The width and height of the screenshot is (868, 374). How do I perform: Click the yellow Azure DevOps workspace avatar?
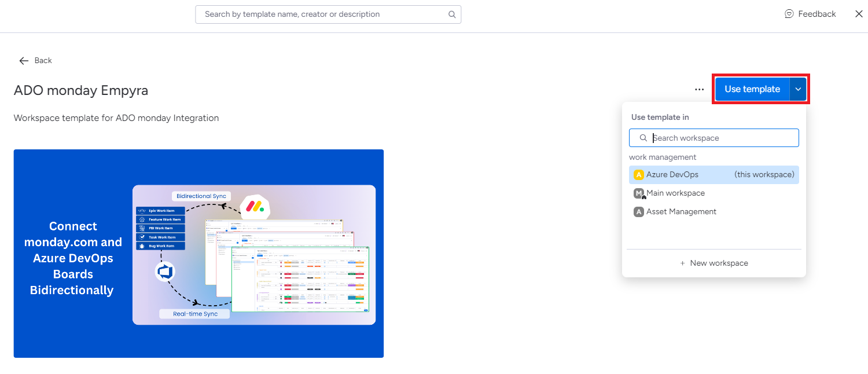[639, 175]
